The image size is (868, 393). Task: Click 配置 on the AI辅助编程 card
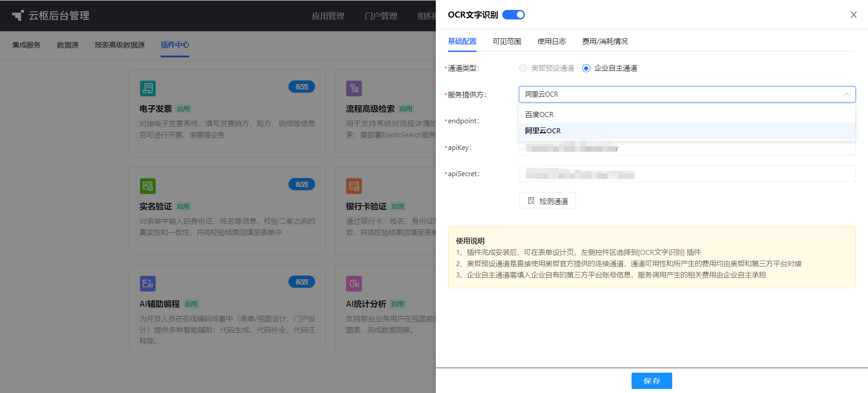pyautogui.click(x=302, y=282)
